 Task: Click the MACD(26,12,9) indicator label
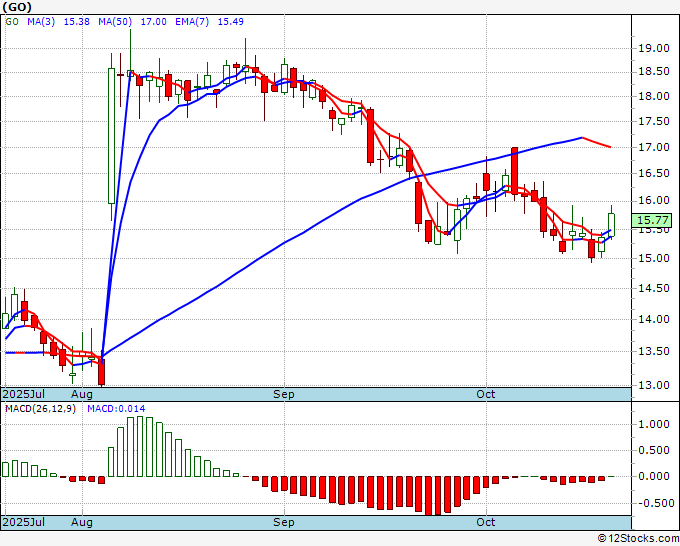40,409
